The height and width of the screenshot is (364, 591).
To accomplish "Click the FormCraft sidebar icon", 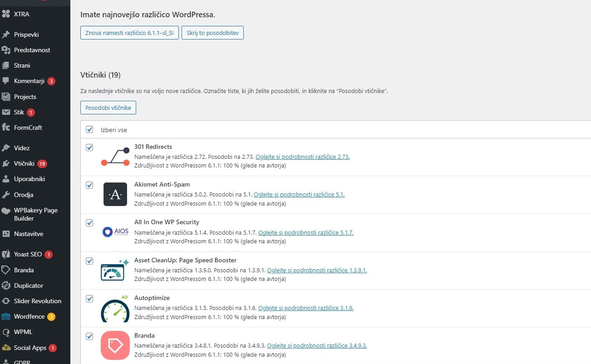I will click(x=6, y=128).
